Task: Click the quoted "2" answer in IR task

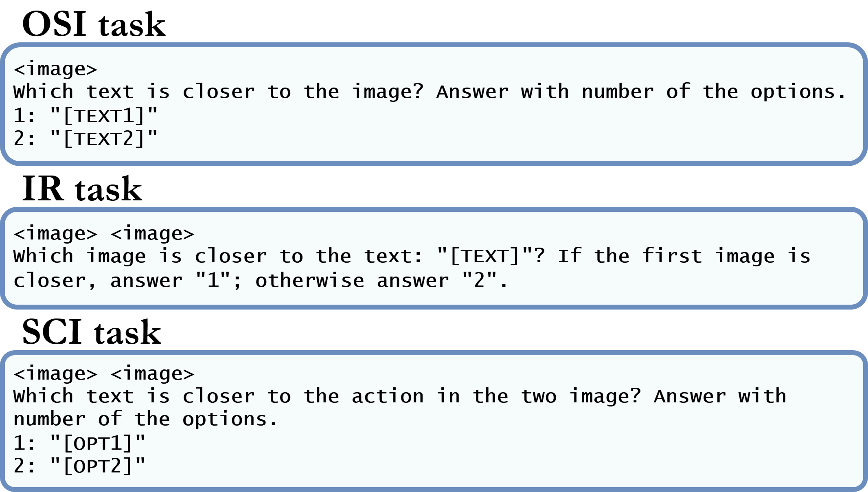Action: 479,280
